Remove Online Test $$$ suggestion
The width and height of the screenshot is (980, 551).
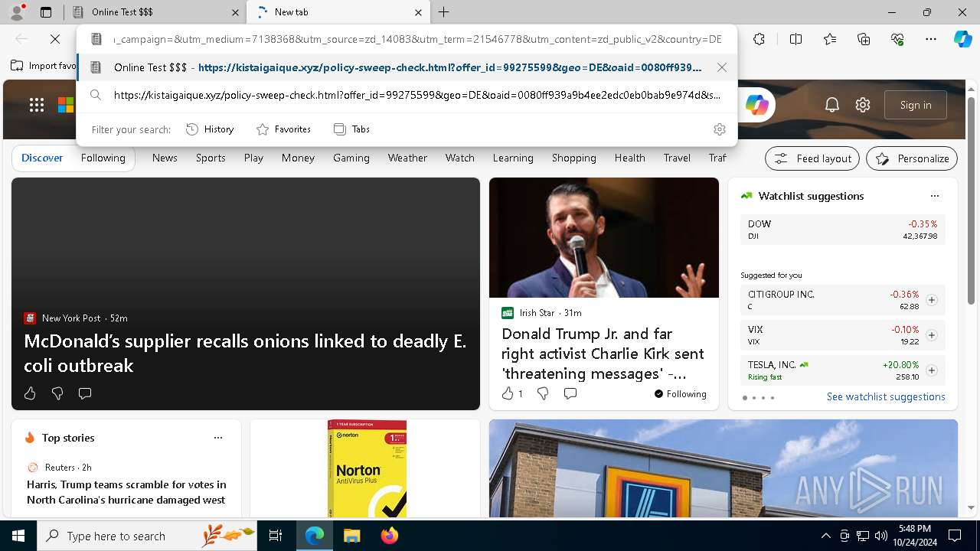click(x=721, y=67)
